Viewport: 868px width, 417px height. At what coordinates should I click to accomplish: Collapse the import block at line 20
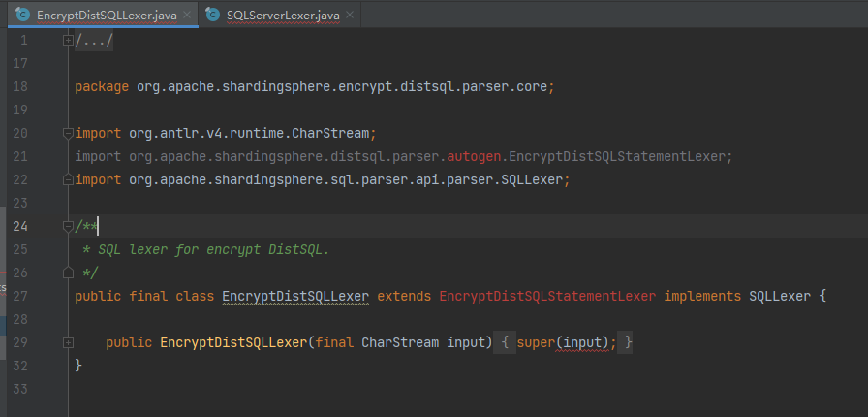coord(68,133)
